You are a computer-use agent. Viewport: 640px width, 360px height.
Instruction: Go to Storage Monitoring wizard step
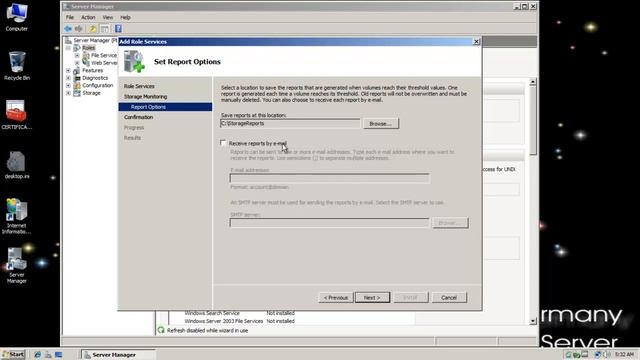click(145, 97)
